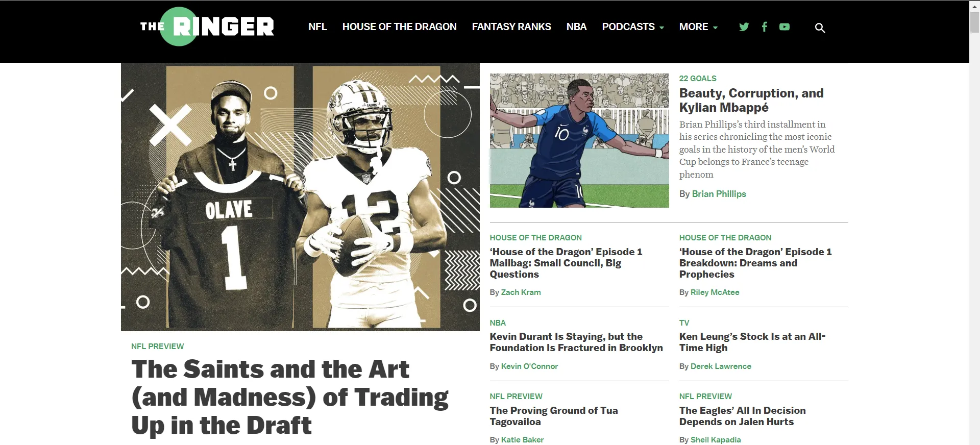Open NFL Preview label above Eagles article
The height and width of the screenshot is (445, 980).
pyautogui.click(x=705, y=396)
